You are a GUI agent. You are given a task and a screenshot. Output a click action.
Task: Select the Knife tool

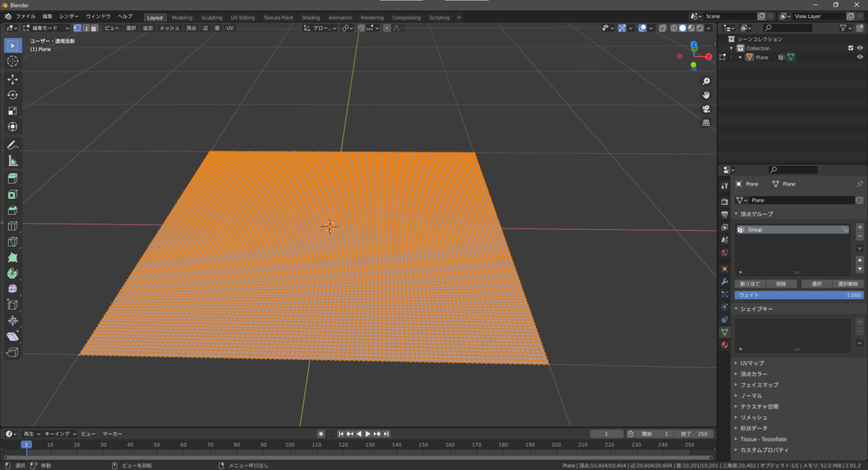[13, 242]
